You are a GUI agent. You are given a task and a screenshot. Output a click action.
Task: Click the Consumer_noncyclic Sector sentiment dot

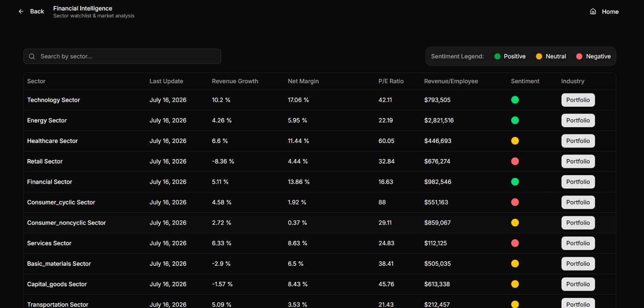515,223
